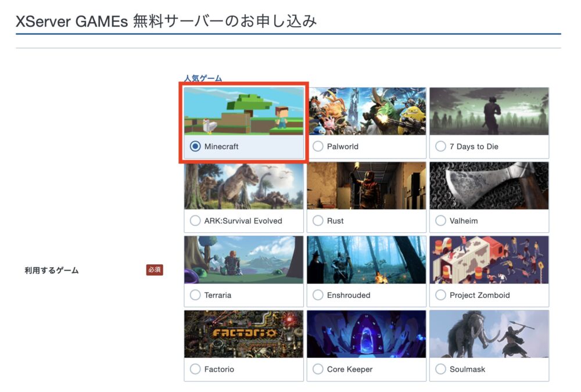This screenshot has height=392, width=581.
Task: Select the Project Zomboid radio button
Action: [440, 295]
